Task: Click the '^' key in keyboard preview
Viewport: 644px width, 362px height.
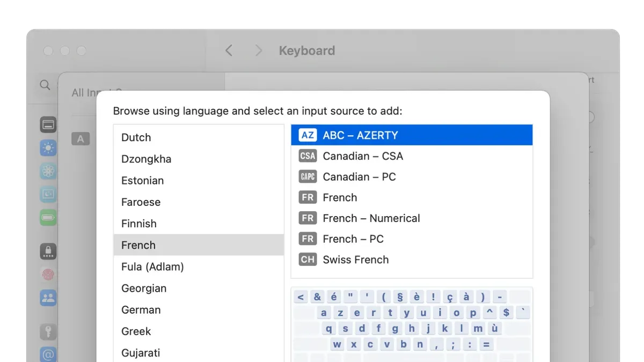Action: 490,313
